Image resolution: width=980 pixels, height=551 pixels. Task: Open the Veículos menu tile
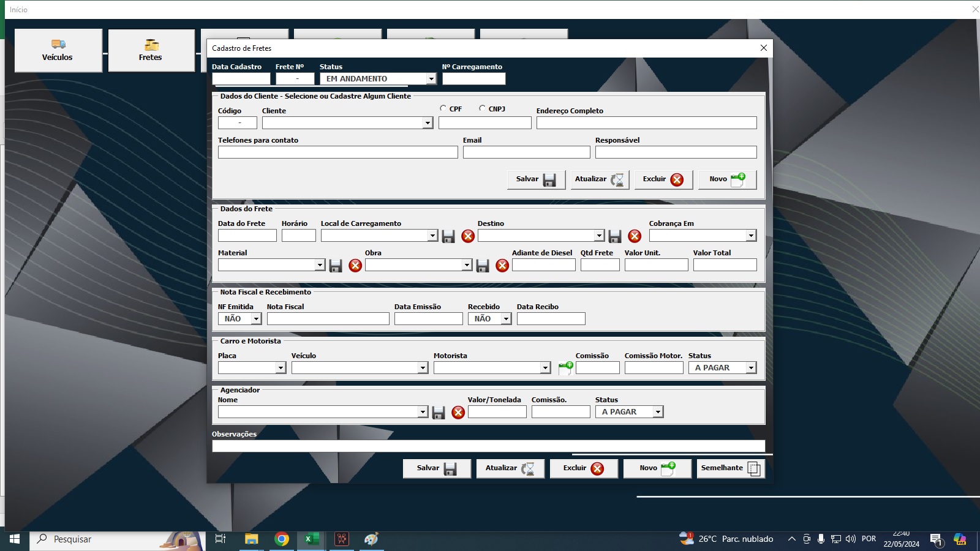pos(58,51)
